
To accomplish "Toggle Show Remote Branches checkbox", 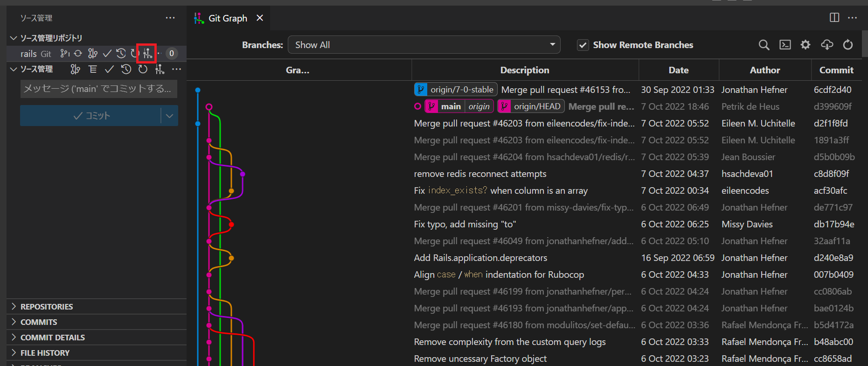I will pos(583,45).
